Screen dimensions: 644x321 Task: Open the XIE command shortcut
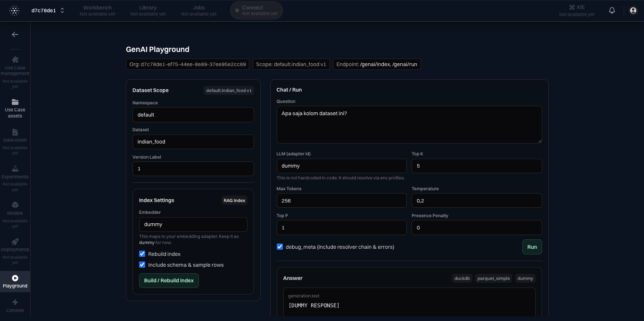point(577,10)
